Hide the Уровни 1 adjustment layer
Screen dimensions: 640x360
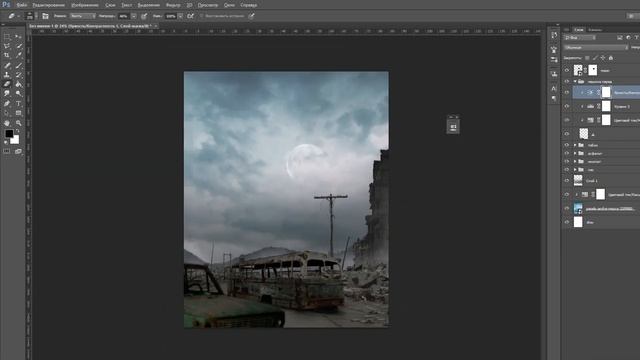(567, 106)
